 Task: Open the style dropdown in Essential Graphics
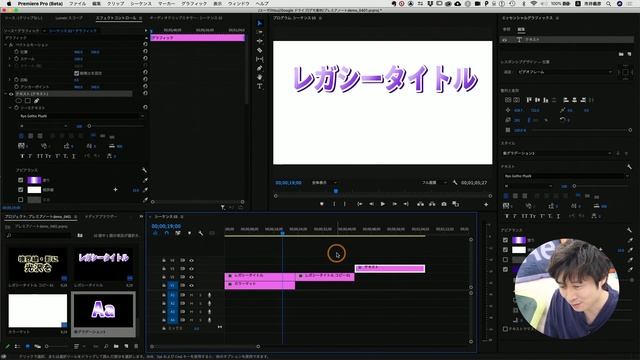[x=557, y=153]
